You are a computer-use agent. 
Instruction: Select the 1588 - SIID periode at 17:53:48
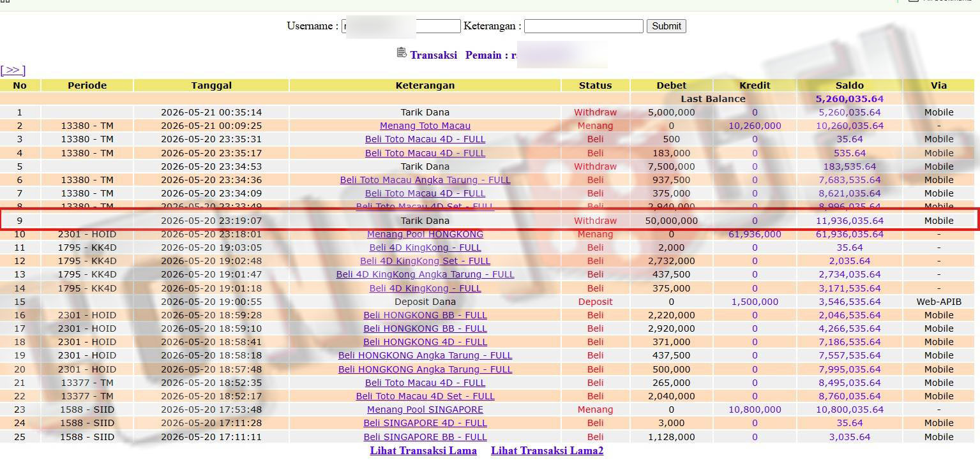(87, 409)
